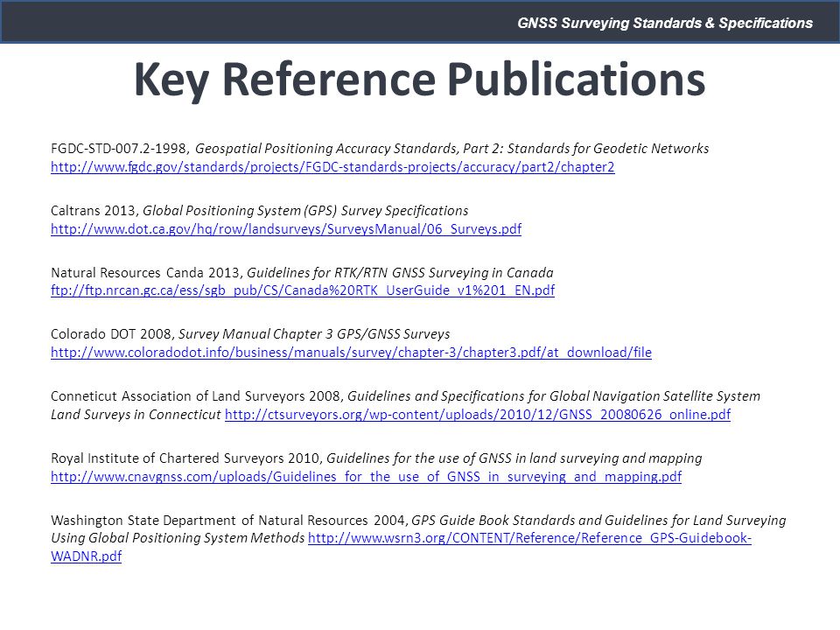Open the ftp.nrcan.gc.ca RTK UserGuide link

[x=303, y=290]
